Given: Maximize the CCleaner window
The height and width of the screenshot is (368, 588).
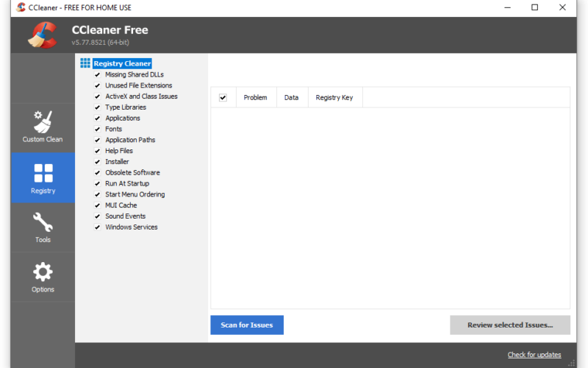Looking at the screenshot, I should 535,7.
